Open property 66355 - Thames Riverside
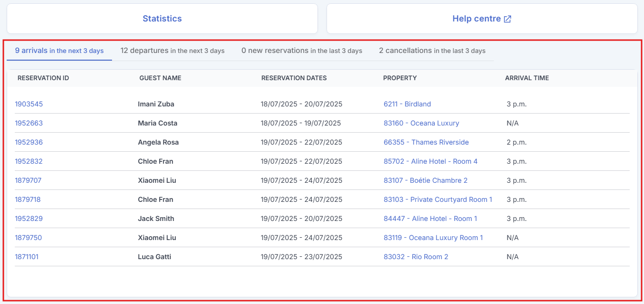Screen dimensions: 644x304 pos(426,142)
